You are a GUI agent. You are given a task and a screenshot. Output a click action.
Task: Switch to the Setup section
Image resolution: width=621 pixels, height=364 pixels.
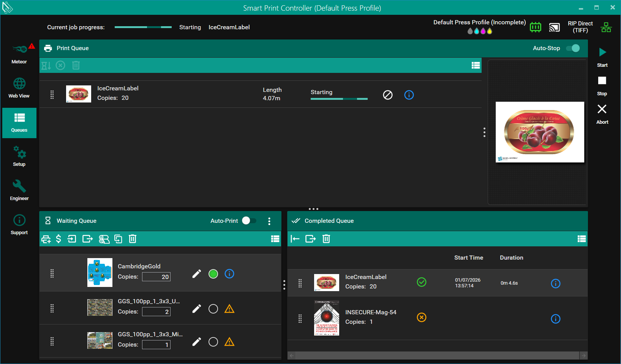coord(19,156)
